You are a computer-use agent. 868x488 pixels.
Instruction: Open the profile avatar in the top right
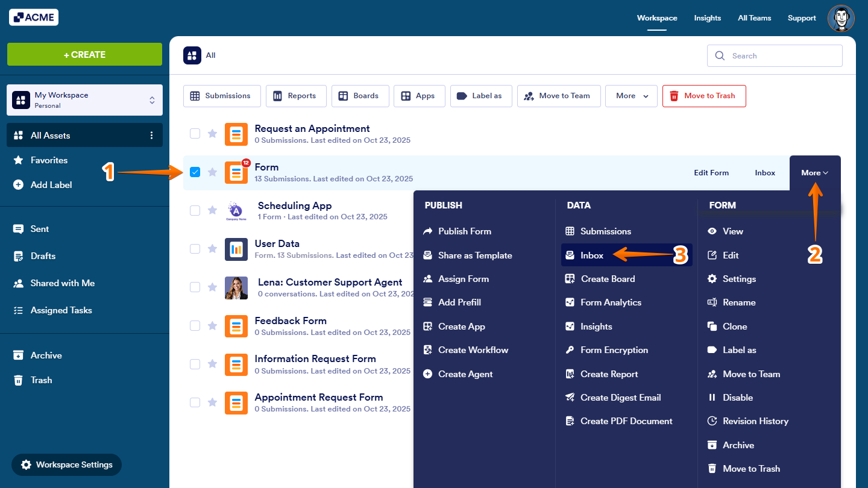click(x=840, y=18)
